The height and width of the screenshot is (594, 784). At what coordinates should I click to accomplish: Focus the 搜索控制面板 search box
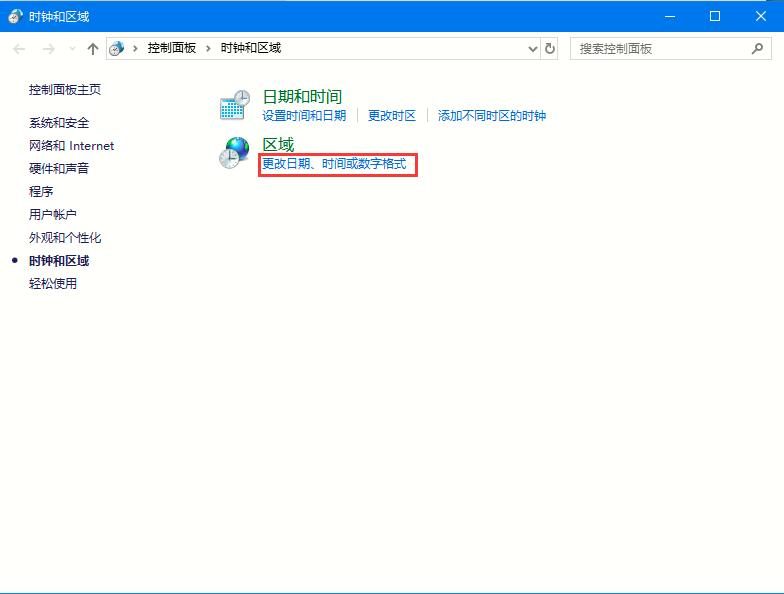pyautogui.click(x=660, y=48)
